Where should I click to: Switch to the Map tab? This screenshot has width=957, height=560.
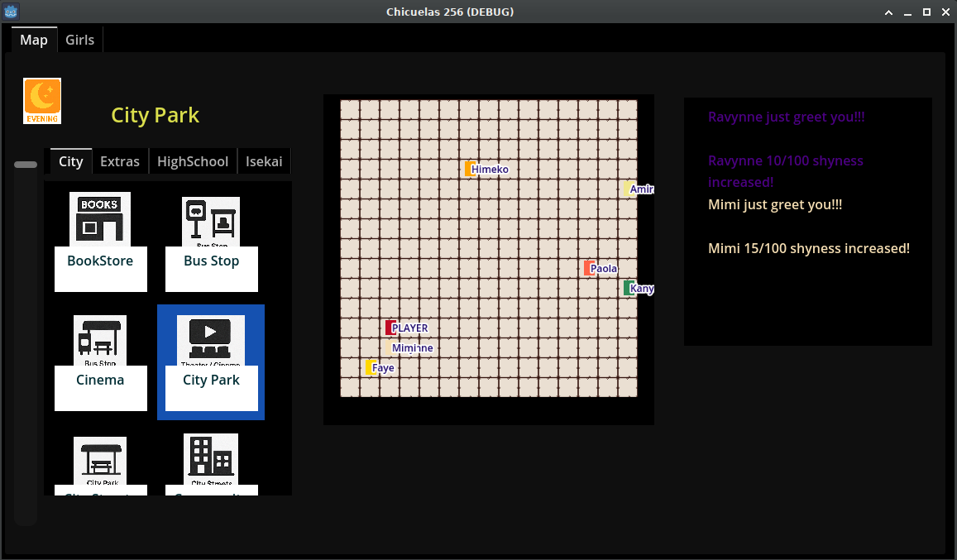point(34,40)
